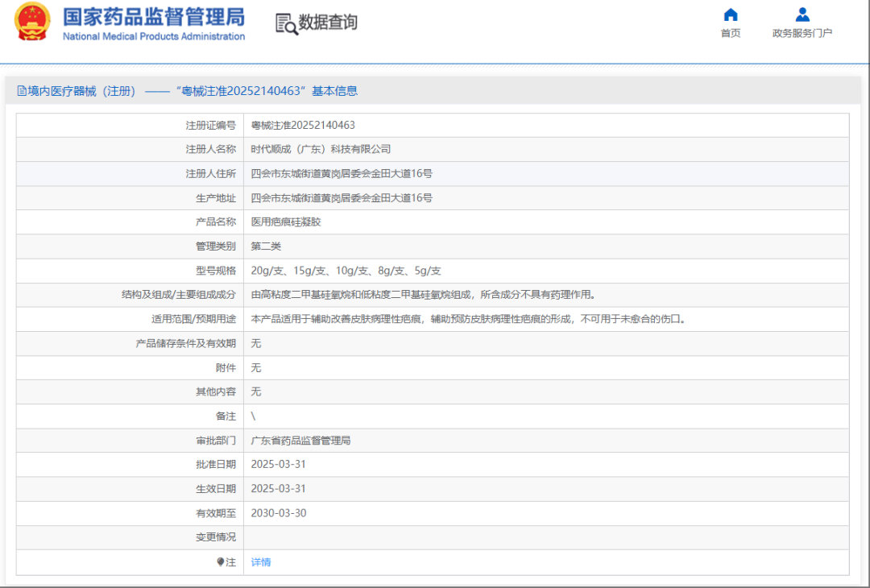The image size is (870, 588).
Task: Click the 产品名称 label
Action: 216,222
